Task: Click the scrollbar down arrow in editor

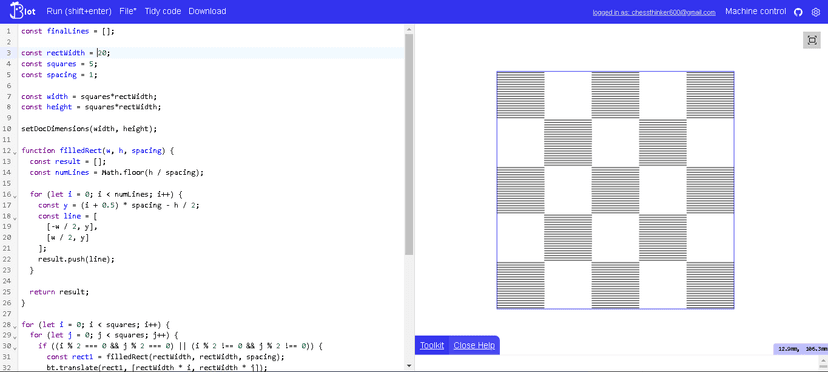Action: [409, 365]
